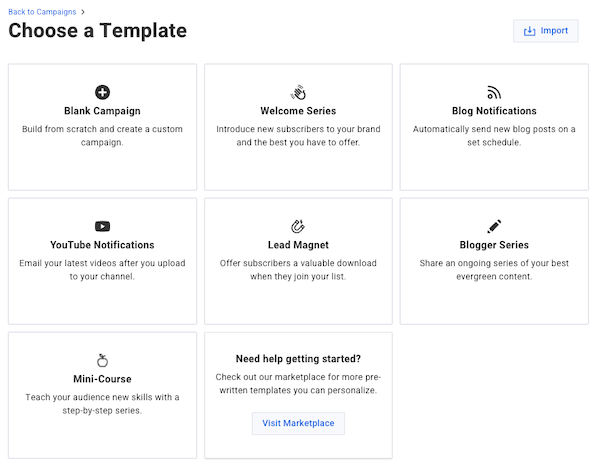The width and height of the screenshot is (600, 473).
Task: Click the Blog Notifications RSS feed icon
Action: (x=494, y=92)
